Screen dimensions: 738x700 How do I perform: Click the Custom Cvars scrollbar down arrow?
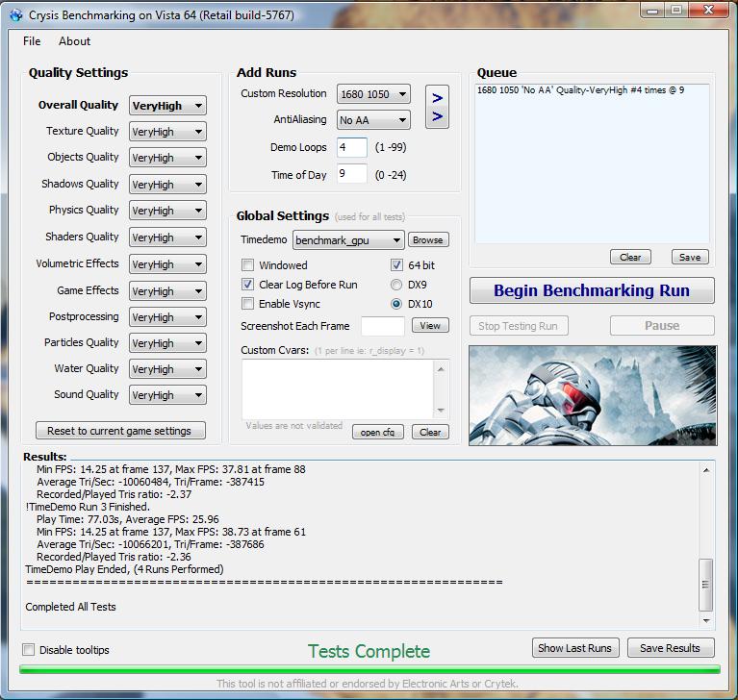tap(441, 411)
